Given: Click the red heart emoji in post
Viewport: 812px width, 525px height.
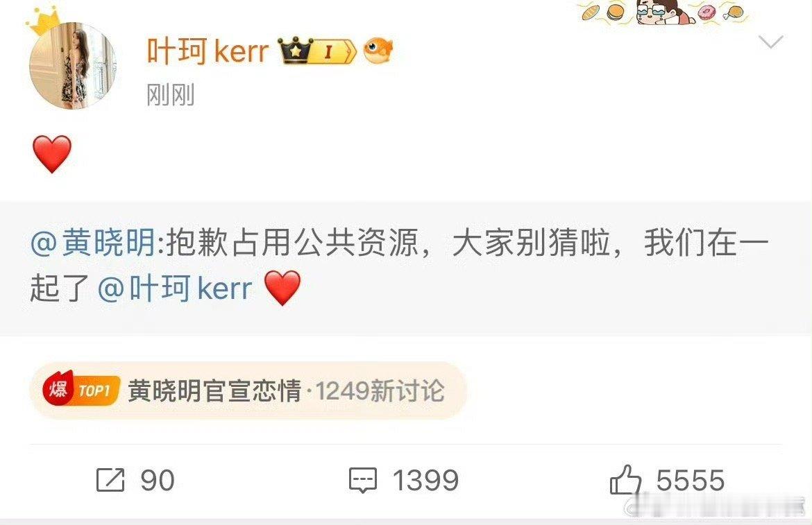Looking at the screenshot, I should [52, 154].
